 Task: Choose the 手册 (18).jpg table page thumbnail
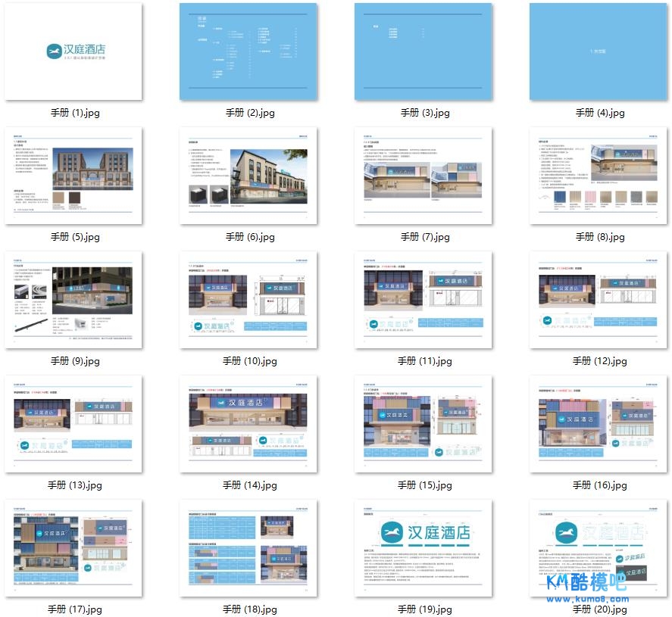[248, 548]
